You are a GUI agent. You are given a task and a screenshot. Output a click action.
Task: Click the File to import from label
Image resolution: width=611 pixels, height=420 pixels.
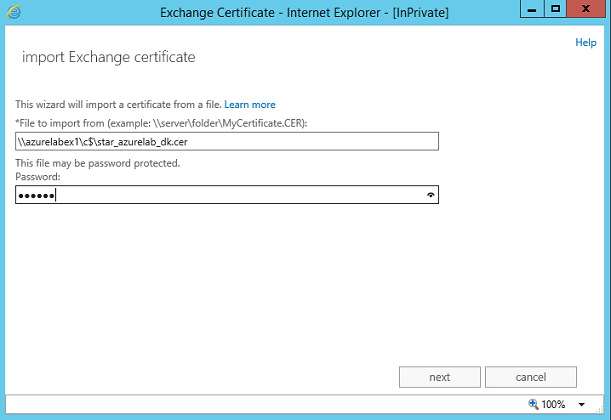coord(161,123)
